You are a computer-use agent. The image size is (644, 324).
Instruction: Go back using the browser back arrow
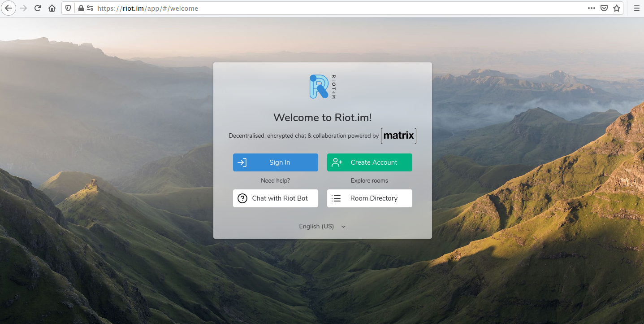coord(9,8)
